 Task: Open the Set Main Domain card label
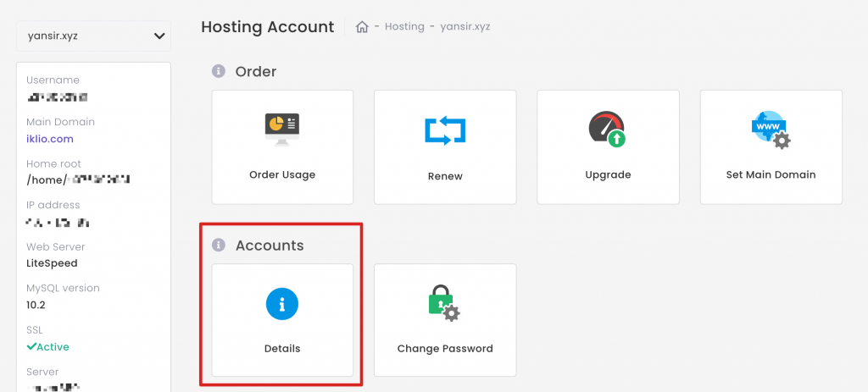(771, 175)
